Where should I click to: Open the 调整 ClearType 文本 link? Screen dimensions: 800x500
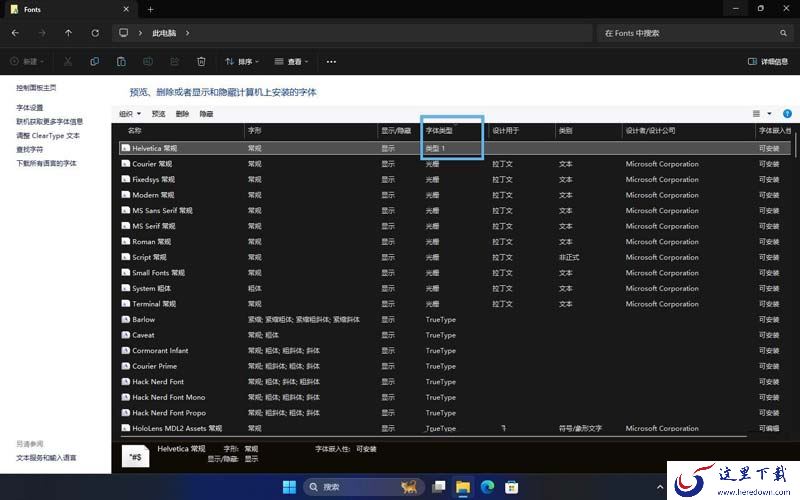click(x=48, y=136)
